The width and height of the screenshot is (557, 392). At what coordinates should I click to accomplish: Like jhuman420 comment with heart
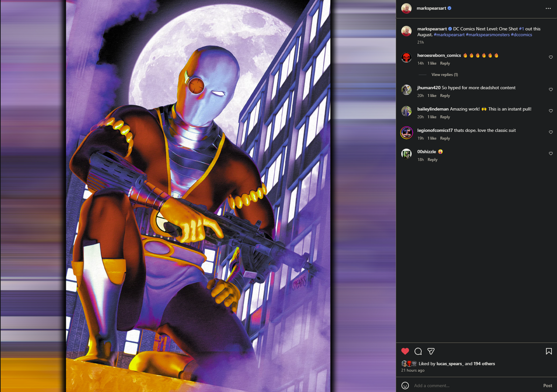coord(551,90)
